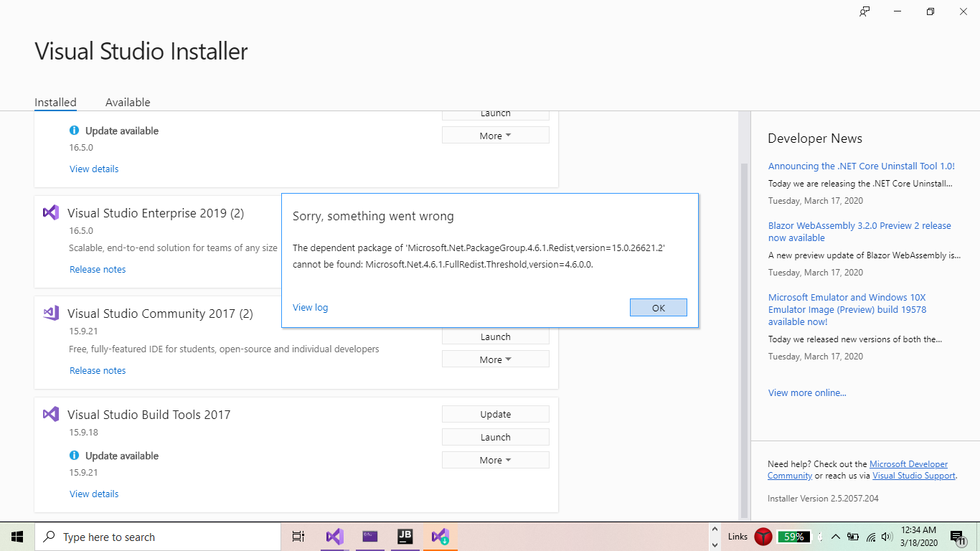This screenshot has width=980, height=551.
Task: Click red circular tray icon beside Links
Action: [763, 537]
